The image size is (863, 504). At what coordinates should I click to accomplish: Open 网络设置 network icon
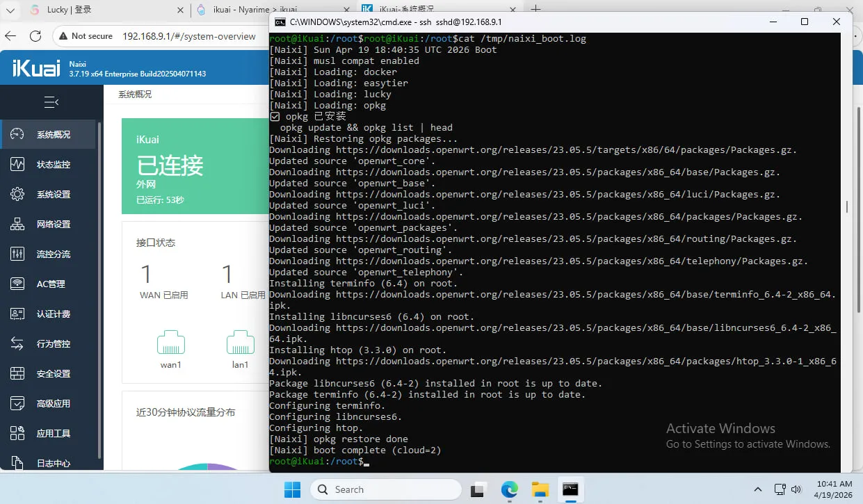(17, 225)
